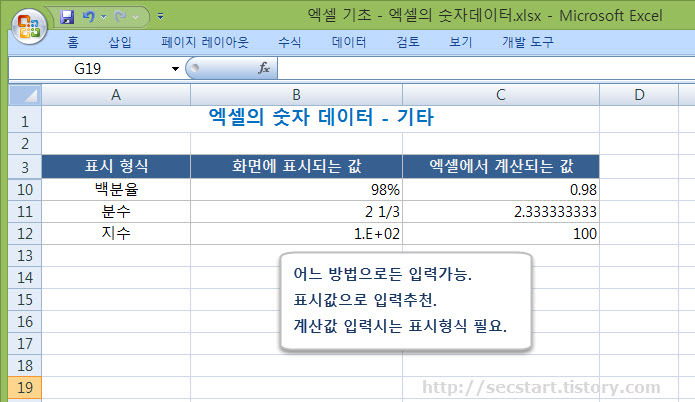
Task: Click the callout line 표시값으로 입력추천.
Action: point(365,300)
